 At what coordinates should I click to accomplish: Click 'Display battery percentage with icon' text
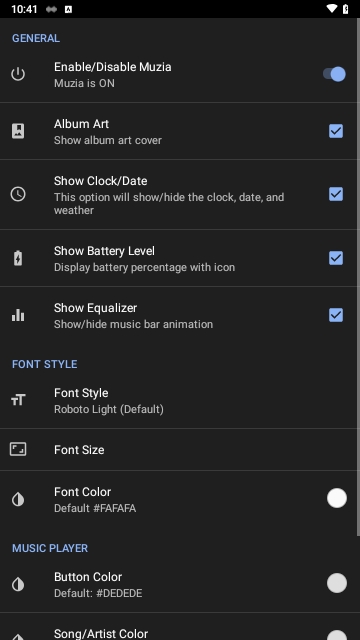click(144, 267)
